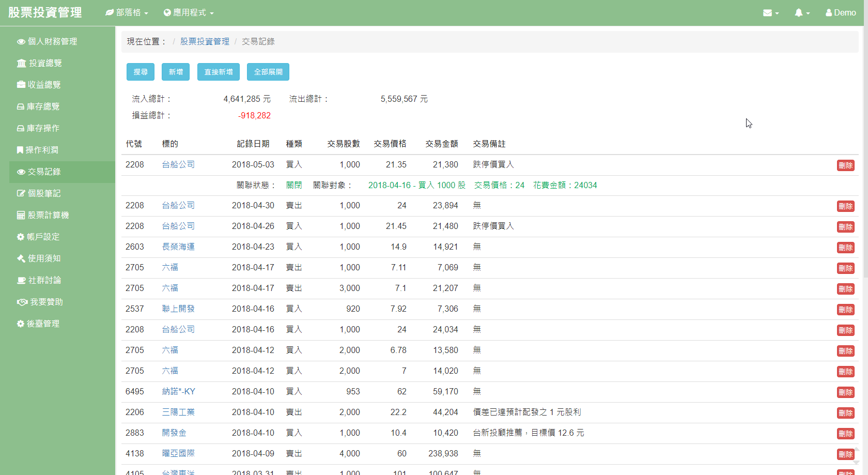The width and height of the screenshot is (868, 475).
Task: Open the mail envelope icon in navbar
Action: [x=768, y=13]
